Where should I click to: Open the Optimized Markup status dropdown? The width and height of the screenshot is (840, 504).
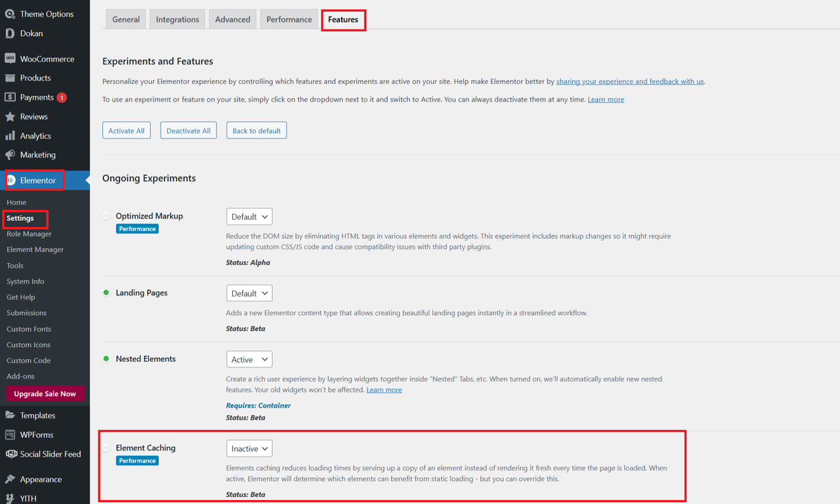(249, 217)
